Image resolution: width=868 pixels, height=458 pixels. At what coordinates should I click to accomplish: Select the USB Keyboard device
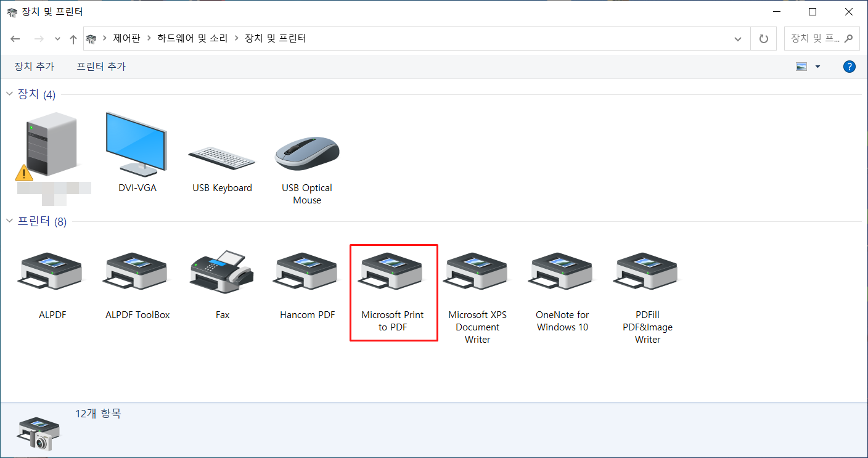pyautogui.click(x=222, y=168)
